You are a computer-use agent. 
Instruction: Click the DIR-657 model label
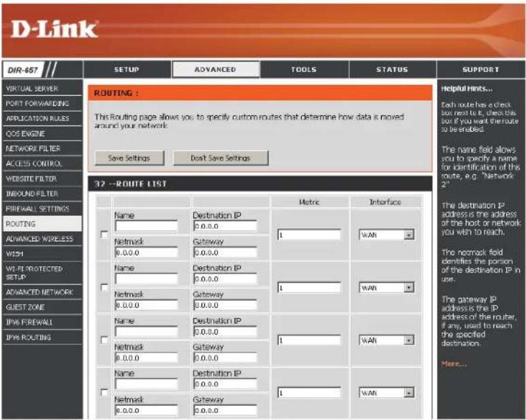pos(23,70)
